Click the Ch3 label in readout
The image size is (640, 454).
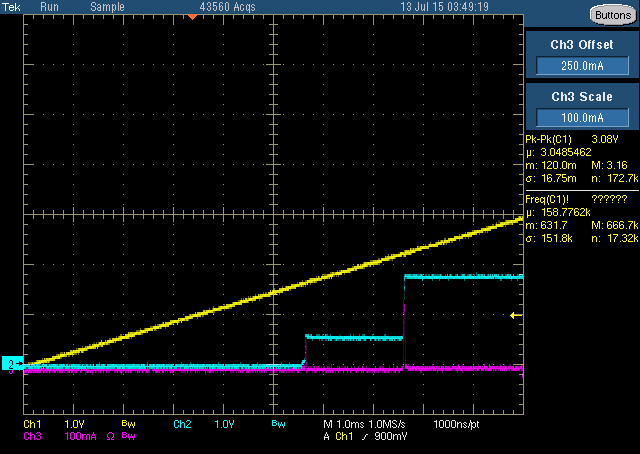[32, 436]
